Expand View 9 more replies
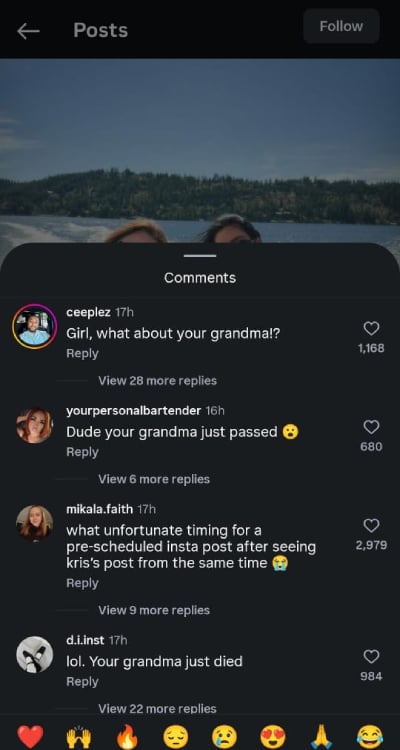The height and width of the screenshot is (750, 400). point(154,610)
